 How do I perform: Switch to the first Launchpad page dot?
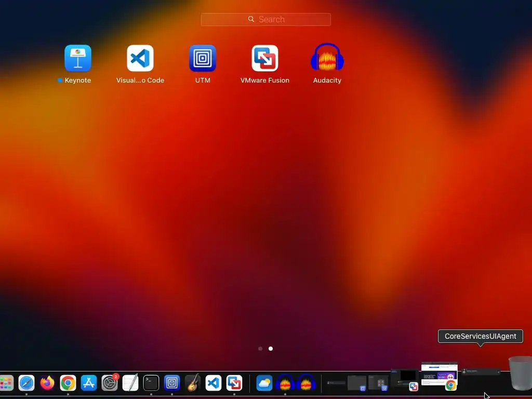(x=260, y=349)
